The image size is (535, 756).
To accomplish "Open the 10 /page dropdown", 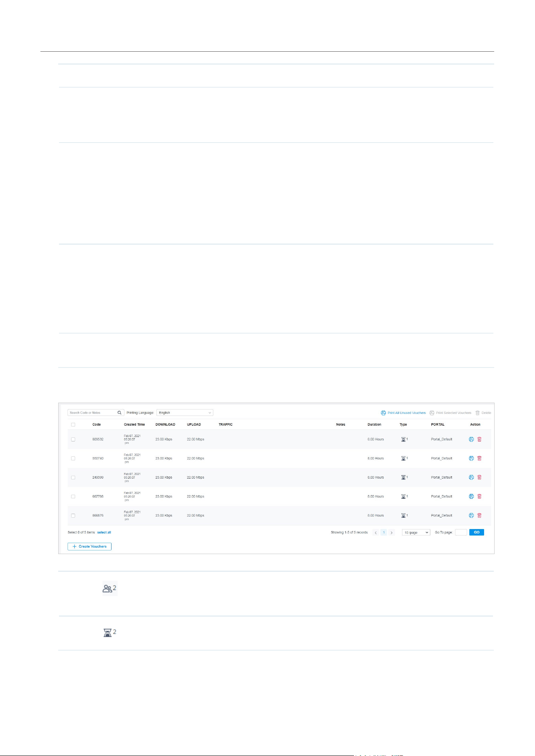I will click(x=416, y=532).
